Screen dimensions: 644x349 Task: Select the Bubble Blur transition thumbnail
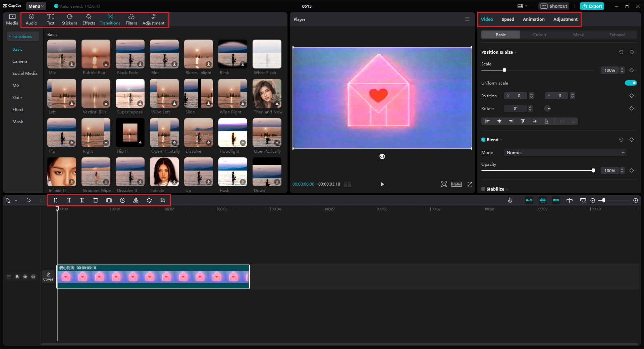[96, 54]
